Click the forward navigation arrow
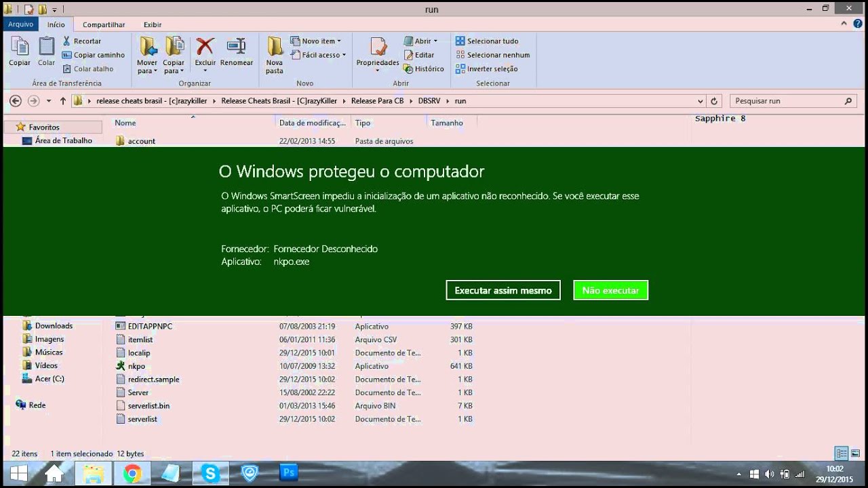Viewport: 868px width, 488px height. coord(33,101)
